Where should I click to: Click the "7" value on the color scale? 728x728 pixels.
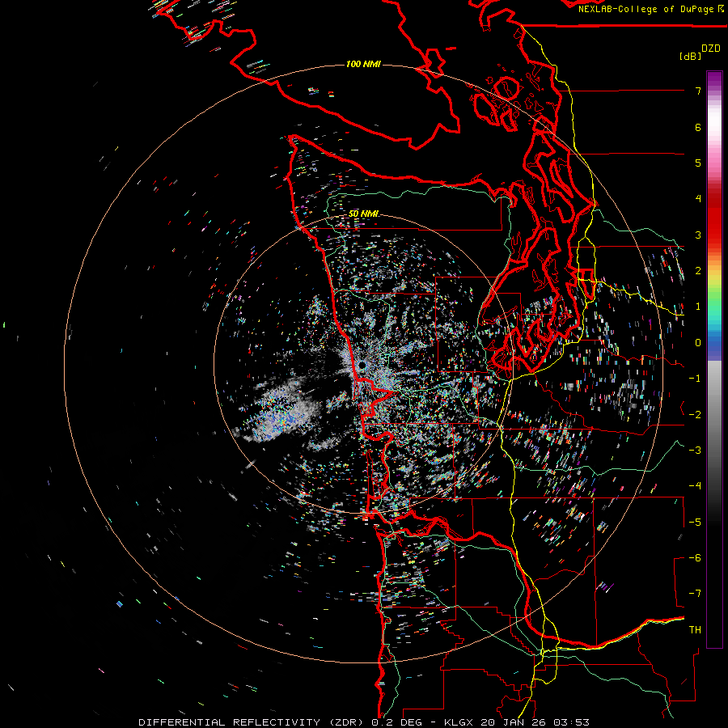click(698, 91)
